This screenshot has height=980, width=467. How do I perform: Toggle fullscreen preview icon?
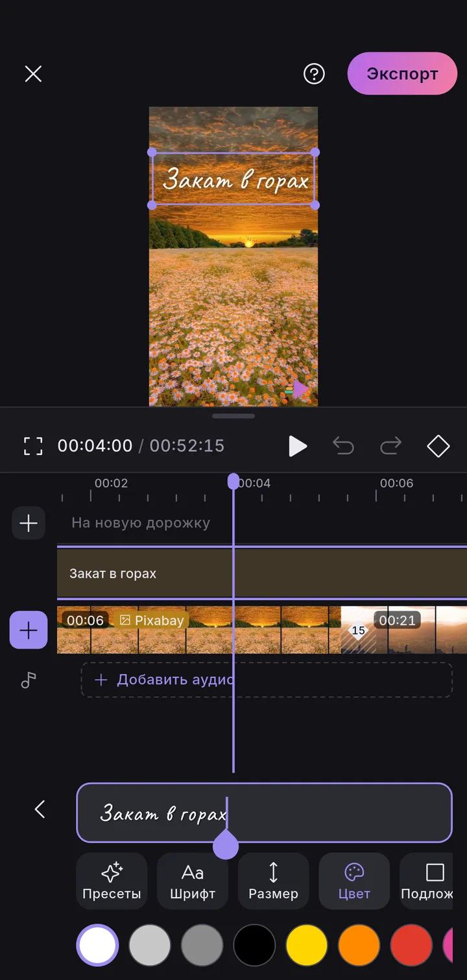(x=33, y=446)
